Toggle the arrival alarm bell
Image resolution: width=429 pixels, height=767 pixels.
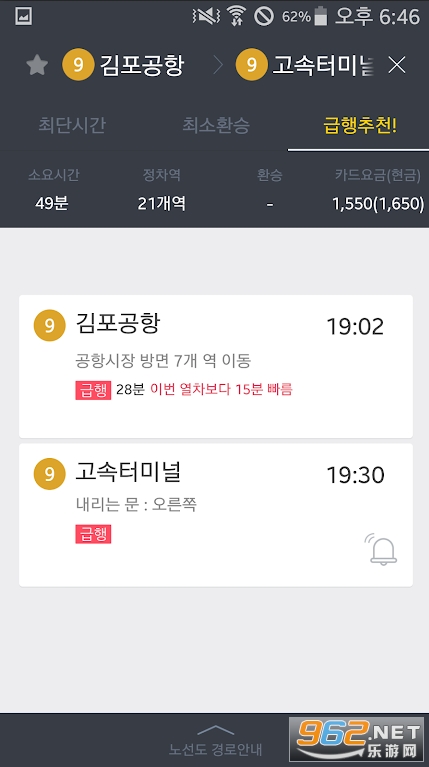click(381, 549)
